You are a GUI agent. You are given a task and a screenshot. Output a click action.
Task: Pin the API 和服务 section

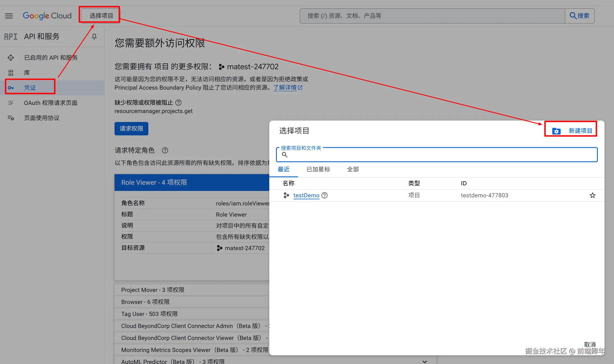click(x=94, y=36)
